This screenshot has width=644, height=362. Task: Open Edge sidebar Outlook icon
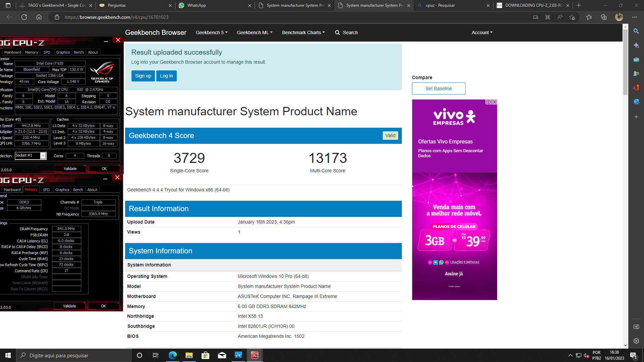pos(636,102)
